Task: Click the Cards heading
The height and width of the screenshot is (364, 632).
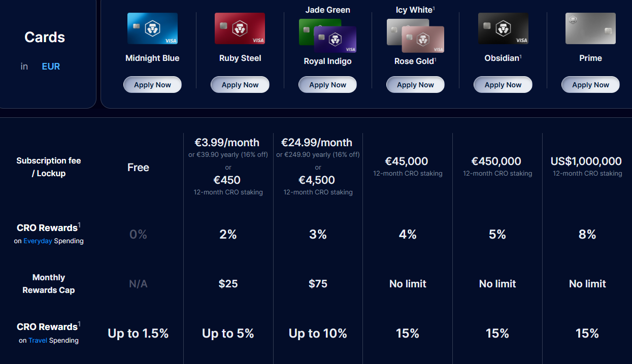Action: pyautogui.click(x=45, y=37)
